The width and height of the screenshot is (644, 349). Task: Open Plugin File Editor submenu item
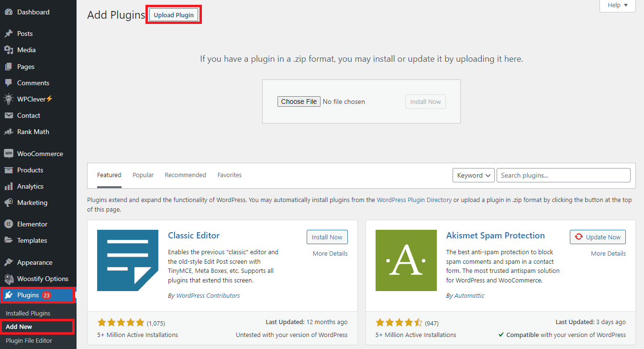(x=29, y=340)
